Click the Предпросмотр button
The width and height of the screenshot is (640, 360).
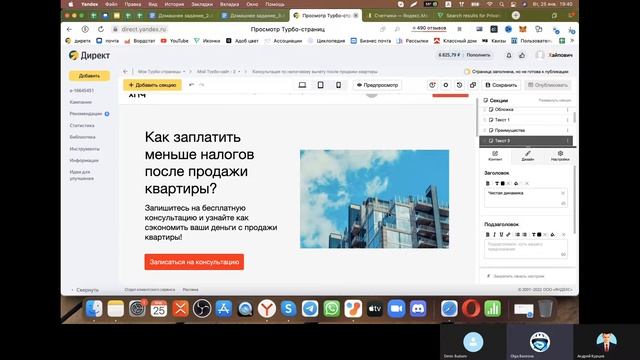(378, 85)
